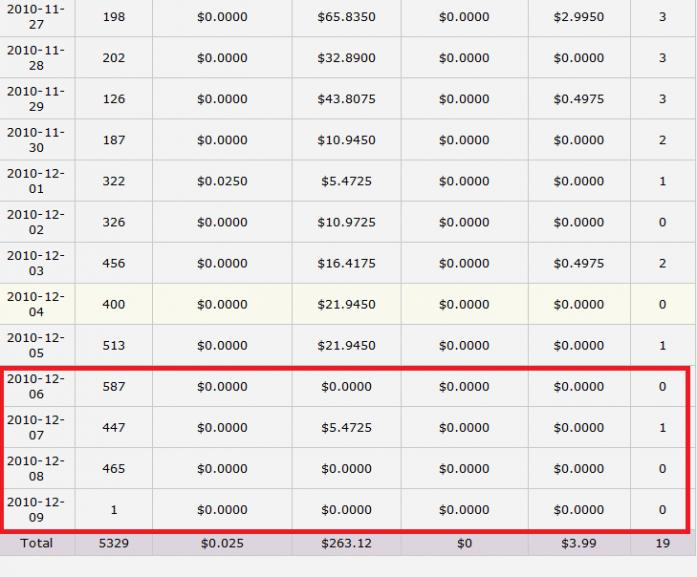Select the 2010-12-09 date cell
The height and width of the screenshot is (577, 697).
[36, 509]
